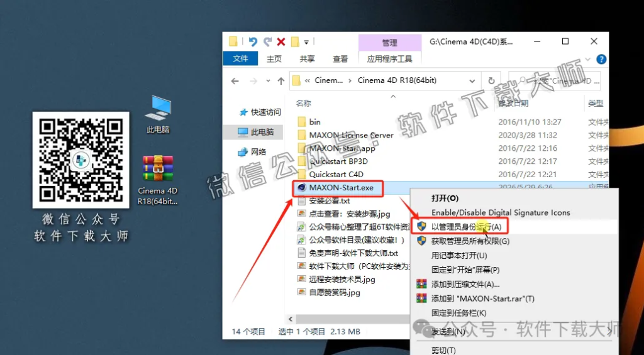Select the 自愿赞赏码.jpg file

[x=328, y=293]
